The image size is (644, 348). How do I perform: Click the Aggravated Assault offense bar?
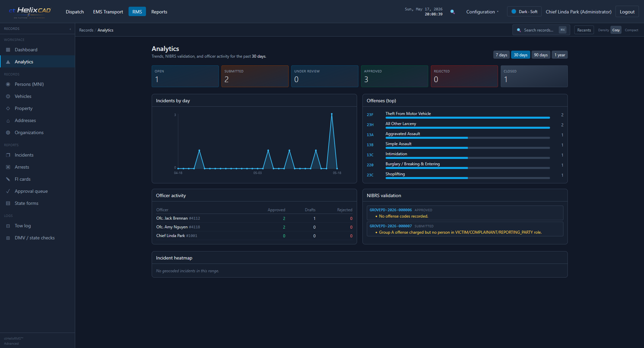pyautogui.click(x=467, y=138)
